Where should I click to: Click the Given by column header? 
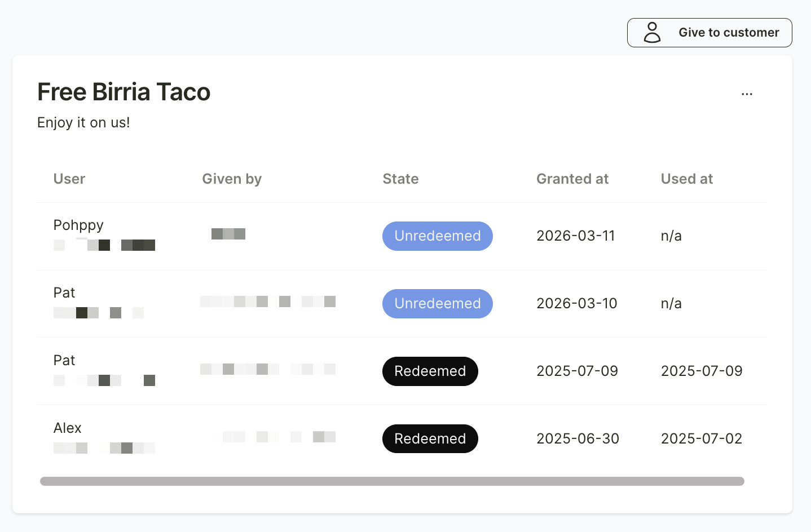[x=232, y=179]
